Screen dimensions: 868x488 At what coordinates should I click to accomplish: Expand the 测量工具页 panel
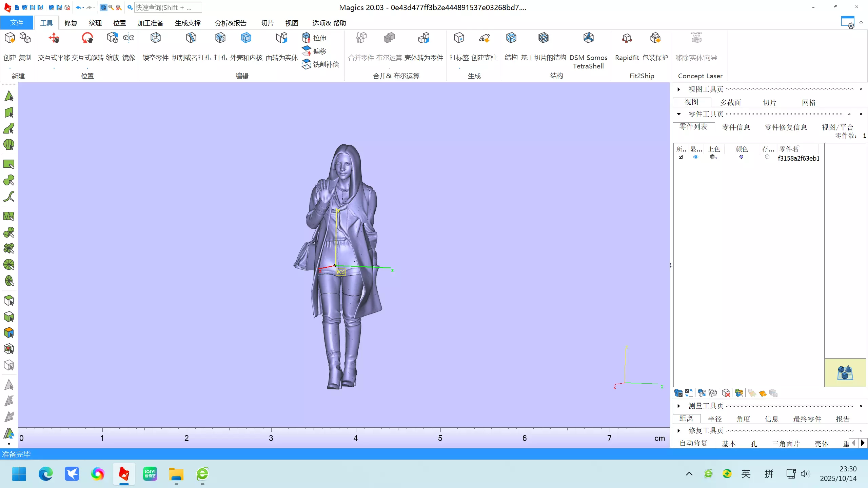679,406
